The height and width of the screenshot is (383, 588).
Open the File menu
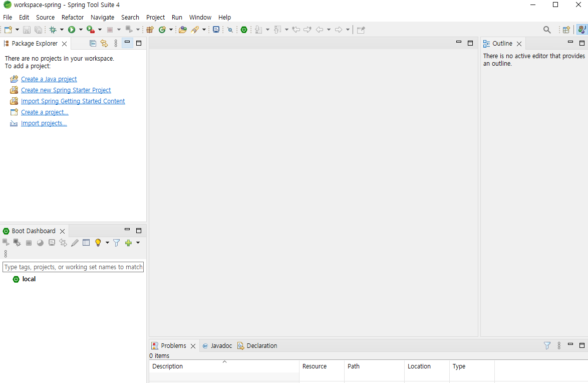(8, 17)
